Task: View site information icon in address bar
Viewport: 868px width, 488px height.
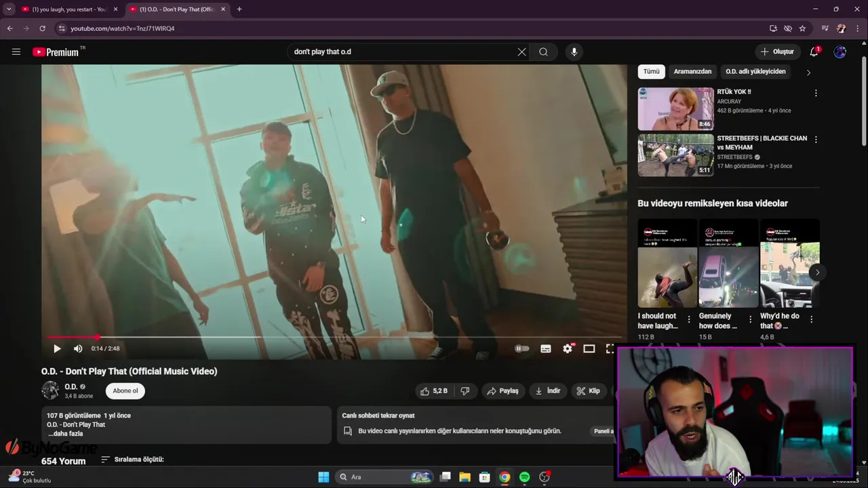Action: click(x=61, y=28)
